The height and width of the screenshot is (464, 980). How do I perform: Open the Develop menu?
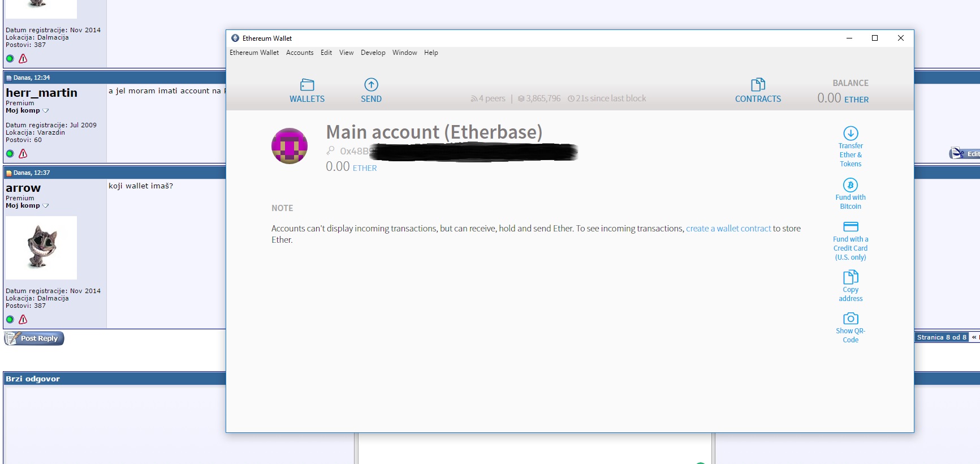[373, 53]
